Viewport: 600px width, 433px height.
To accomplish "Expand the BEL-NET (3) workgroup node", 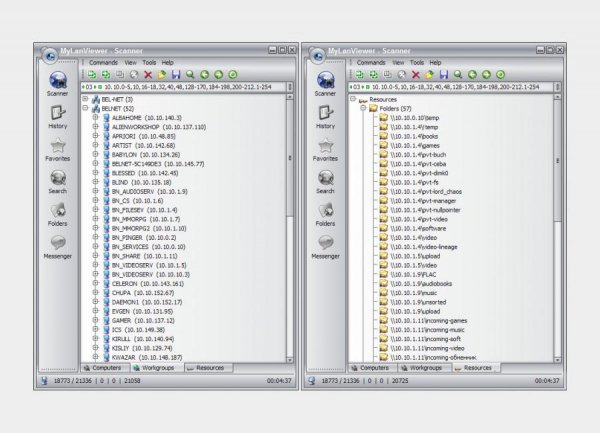I will pyautogui.click(x=85, y=99).
